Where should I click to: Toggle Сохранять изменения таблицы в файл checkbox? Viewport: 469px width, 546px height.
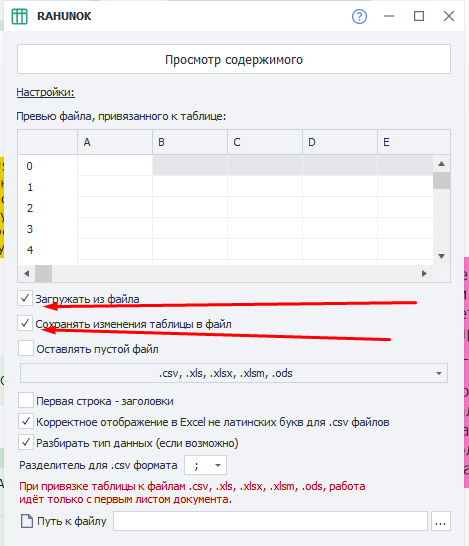(x=25, y=323)
